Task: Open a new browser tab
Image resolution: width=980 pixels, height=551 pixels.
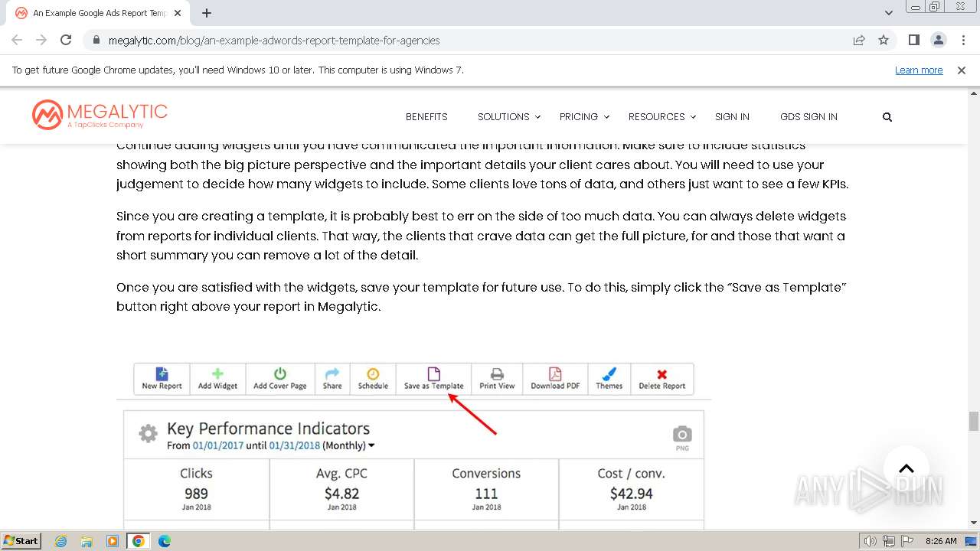Action: pyautogui.click(x=207, y=13)
